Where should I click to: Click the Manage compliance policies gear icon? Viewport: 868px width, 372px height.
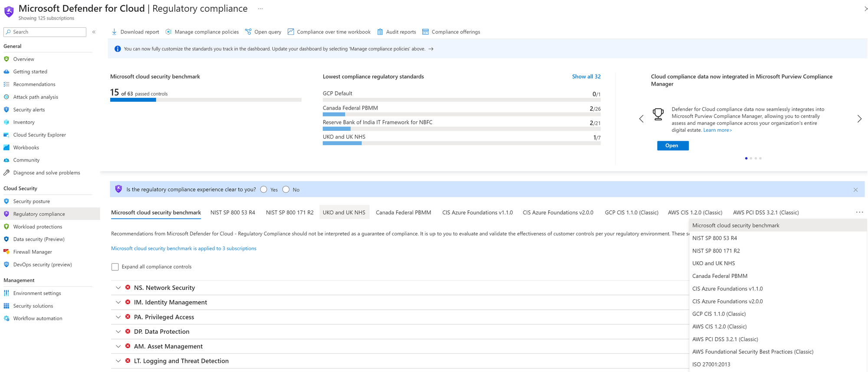tap(168, 32)
